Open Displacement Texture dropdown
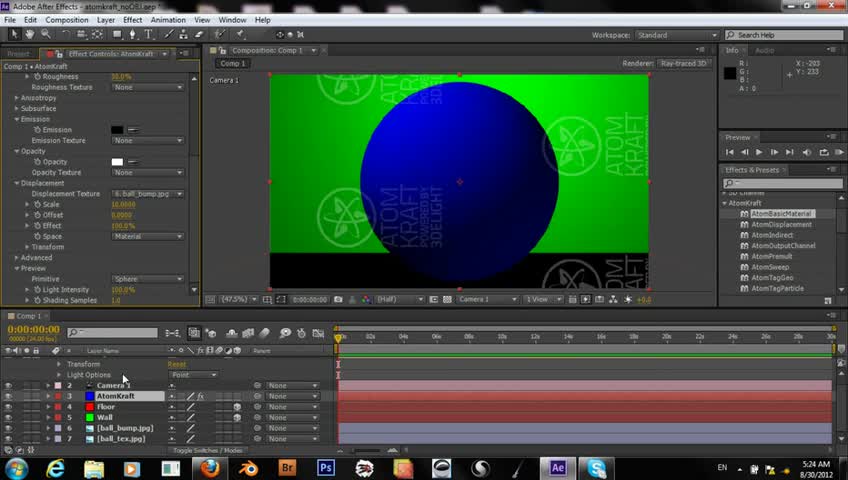The width and height of the screenshot is (848, 480). tap(148, 194)
